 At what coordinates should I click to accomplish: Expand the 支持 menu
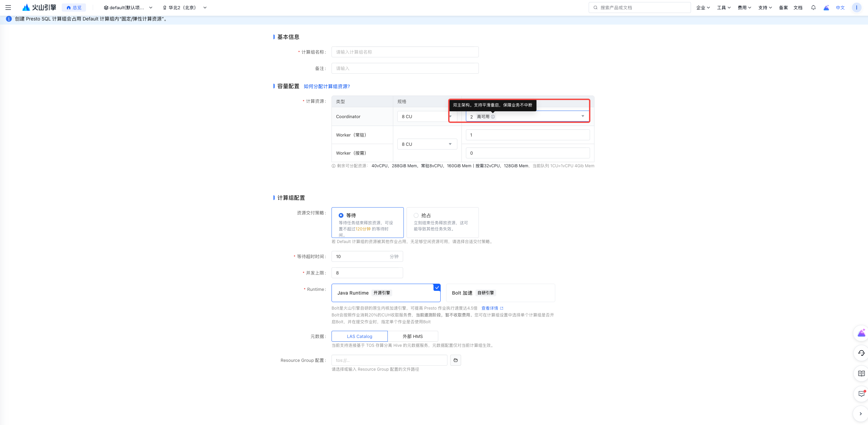[x=765, y=8]
